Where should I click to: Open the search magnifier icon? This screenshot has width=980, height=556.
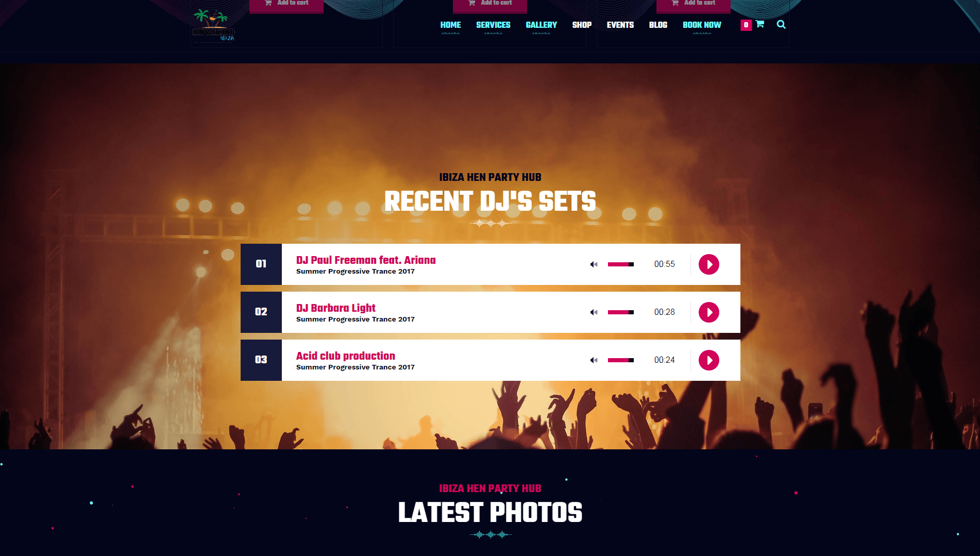tap(781, 24)
